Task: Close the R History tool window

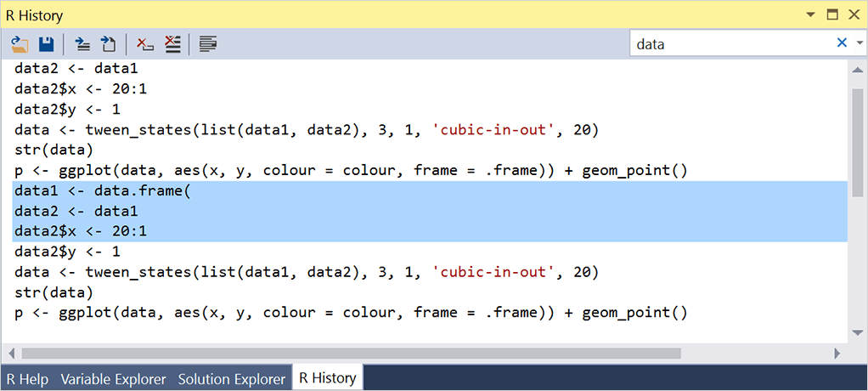Action: click(x=854, y=15)
